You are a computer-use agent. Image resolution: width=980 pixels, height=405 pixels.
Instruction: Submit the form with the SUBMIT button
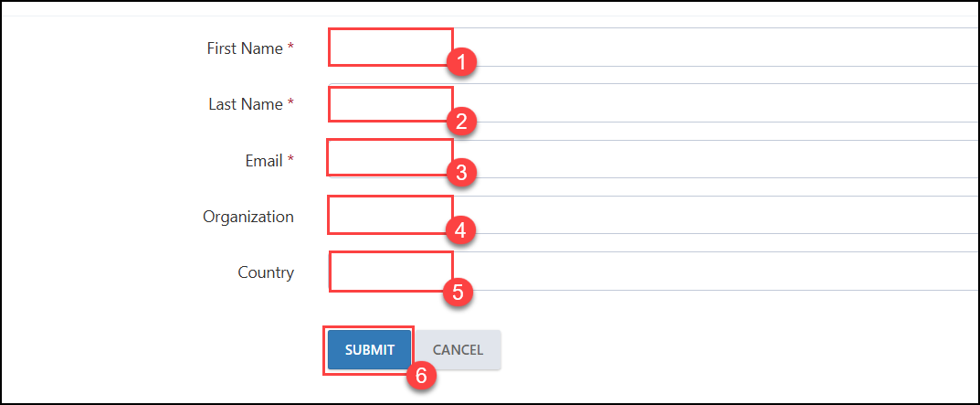[369, 350]
